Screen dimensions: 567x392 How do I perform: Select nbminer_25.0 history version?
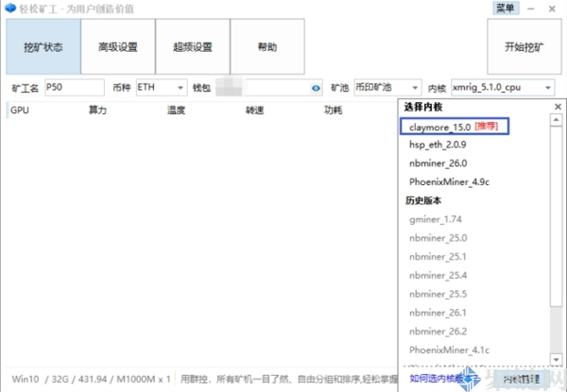pyautogui.click(x=438, y=238)
